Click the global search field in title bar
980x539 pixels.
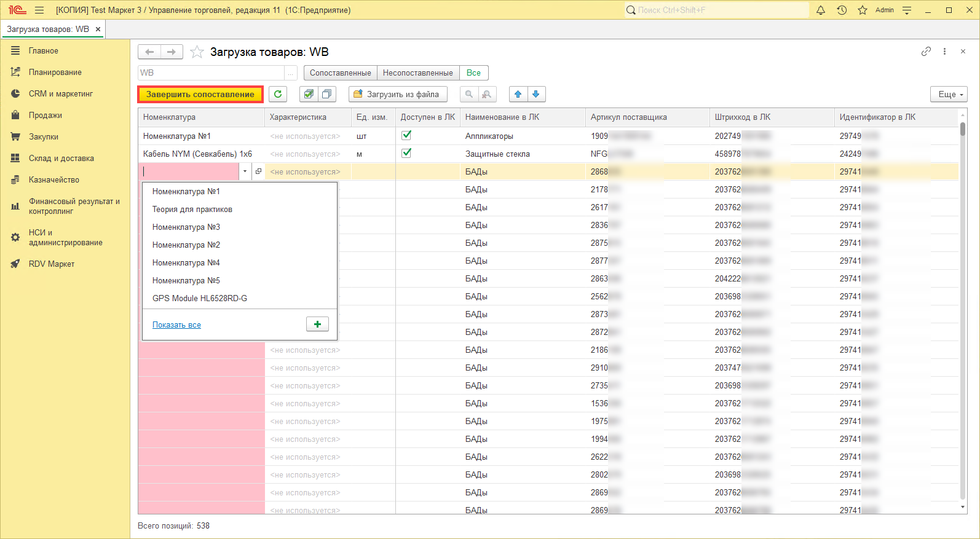pos(716,10)
